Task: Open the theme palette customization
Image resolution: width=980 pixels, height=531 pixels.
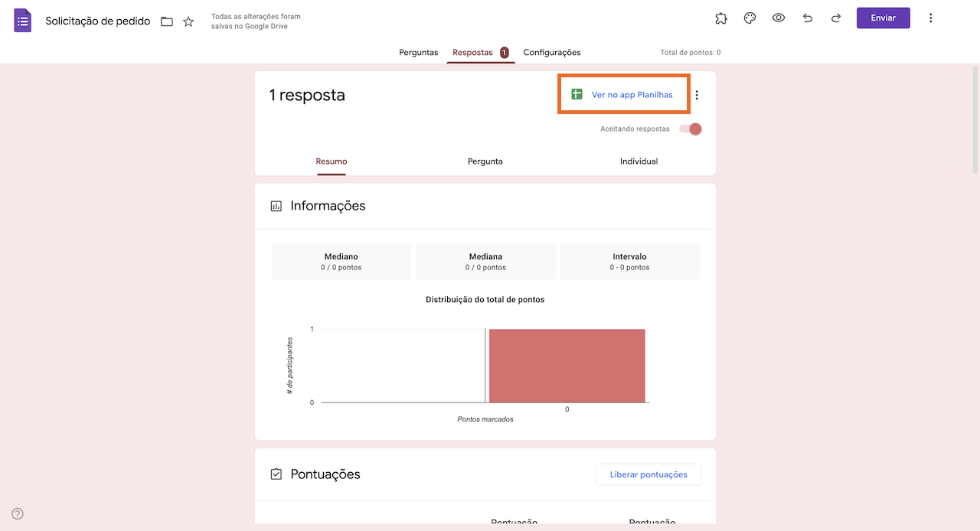Action: (750, 18)
